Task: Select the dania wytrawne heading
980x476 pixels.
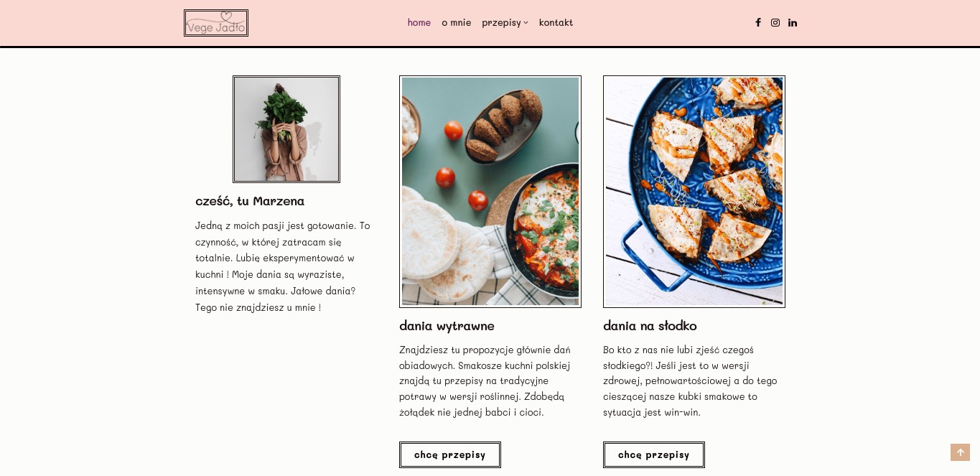Action: pos(447,326)
